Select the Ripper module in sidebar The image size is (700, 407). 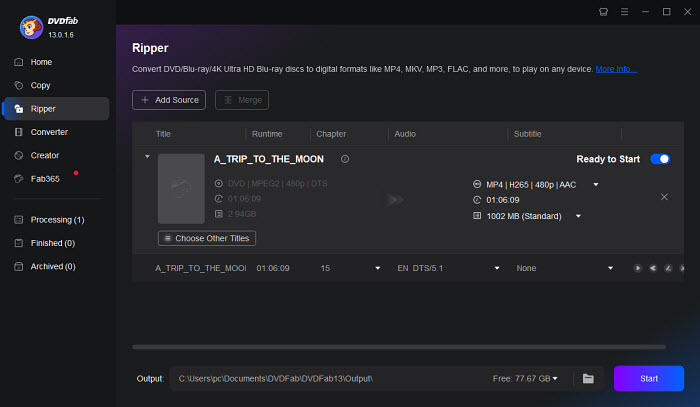(56, 108)
